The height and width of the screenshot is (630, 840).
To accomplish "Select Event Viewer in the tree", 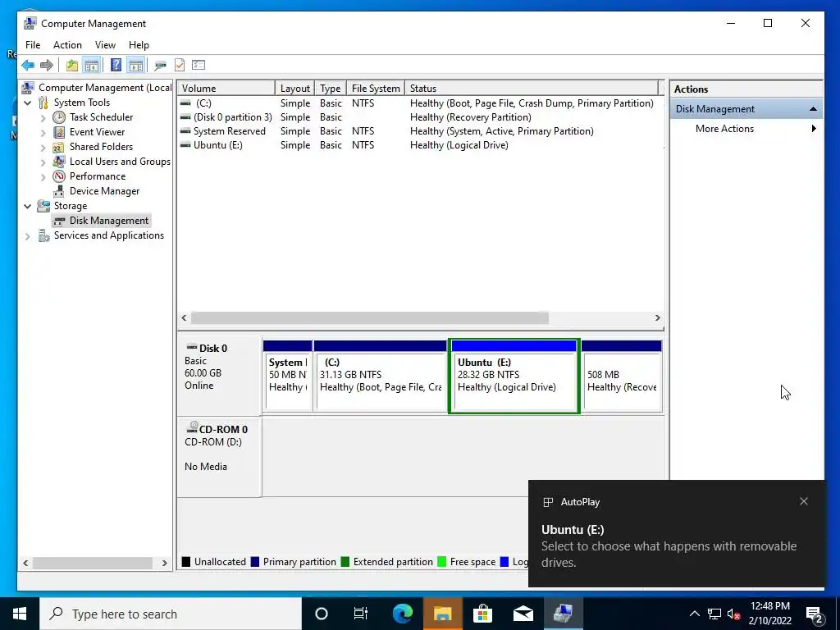I will (97, 132).
